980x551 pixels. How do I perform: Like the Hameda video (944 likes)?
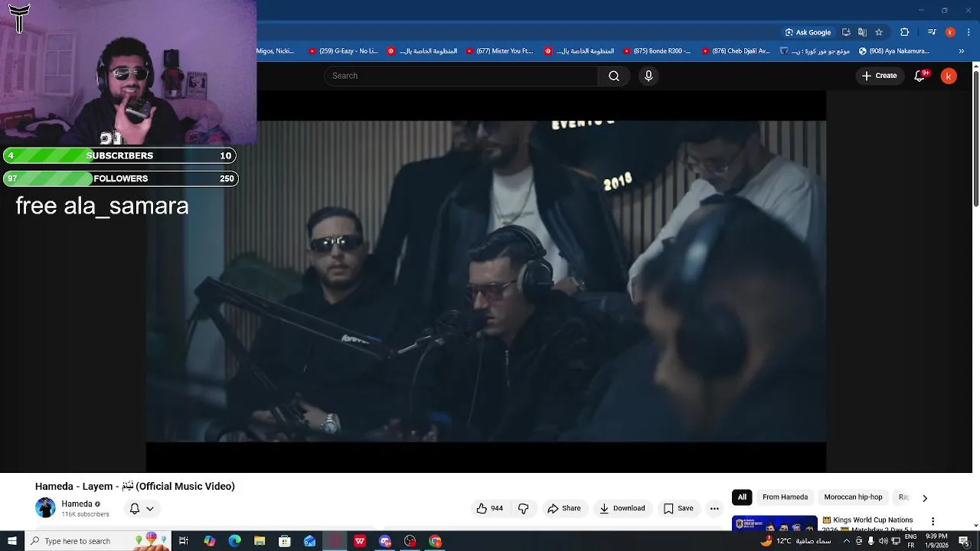(x=489, y=508)
